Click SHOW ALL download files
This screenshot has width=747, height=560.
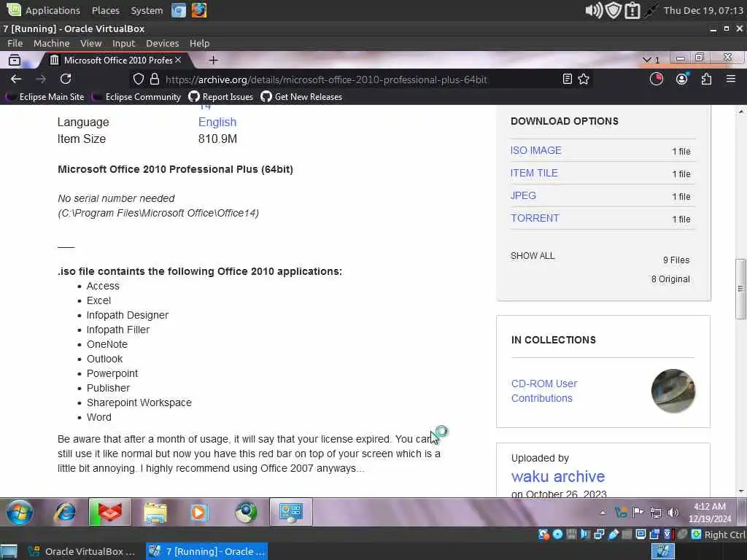click(533, 256)
